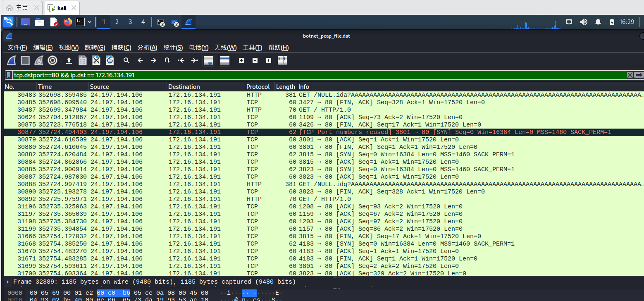Go back in packet history
The height and width of the screenshot is (301, 644).
click(x=140, y=60)
